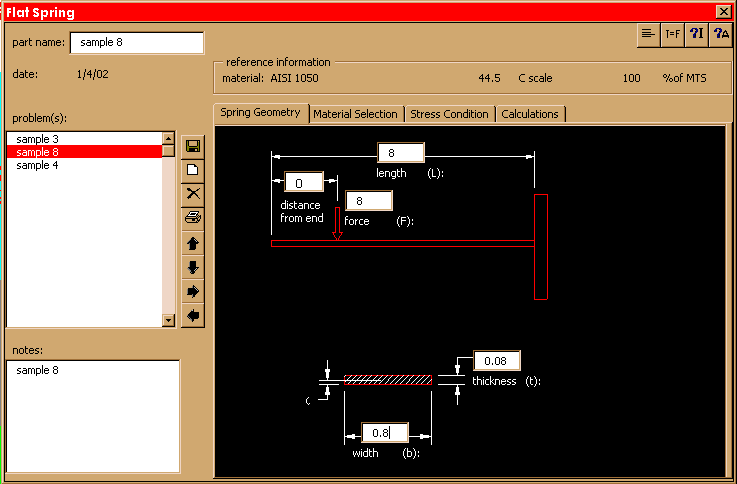Click the part name input field
This screenshot has width=737, height=484.
136,43
